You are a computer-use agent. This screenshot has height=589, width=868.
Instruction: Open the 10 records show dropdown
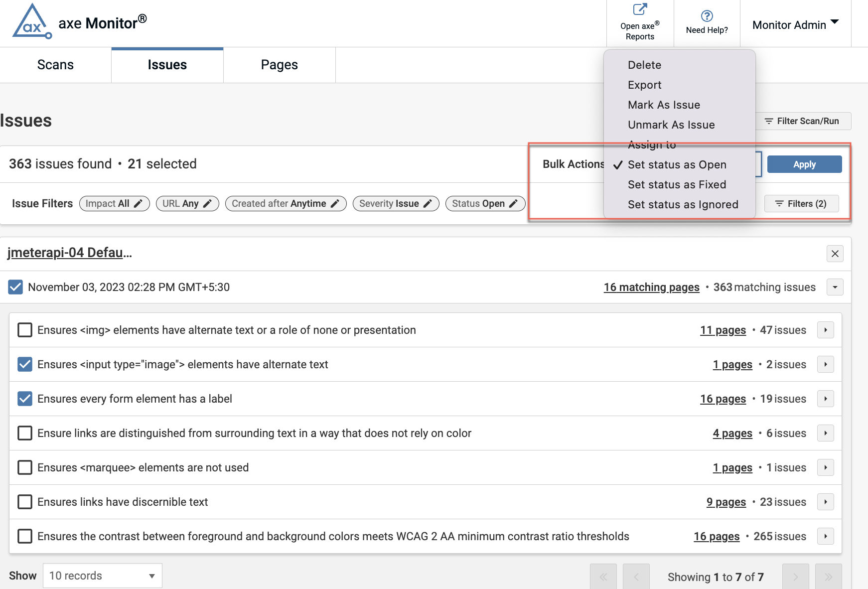pos(102,576)
